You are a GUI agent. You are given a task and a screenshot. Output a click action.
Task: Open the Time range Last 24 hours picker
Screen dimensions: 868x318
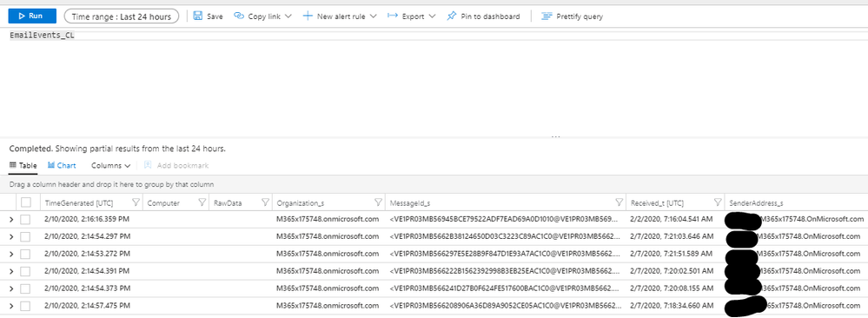coord(122,17)
